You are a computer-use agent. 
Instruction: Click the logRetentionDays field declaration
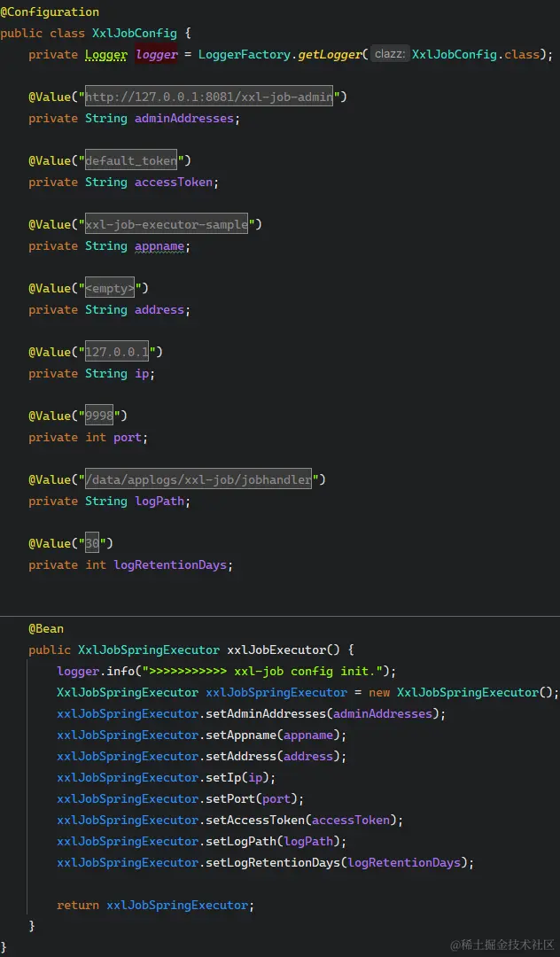tap(170, 565)
